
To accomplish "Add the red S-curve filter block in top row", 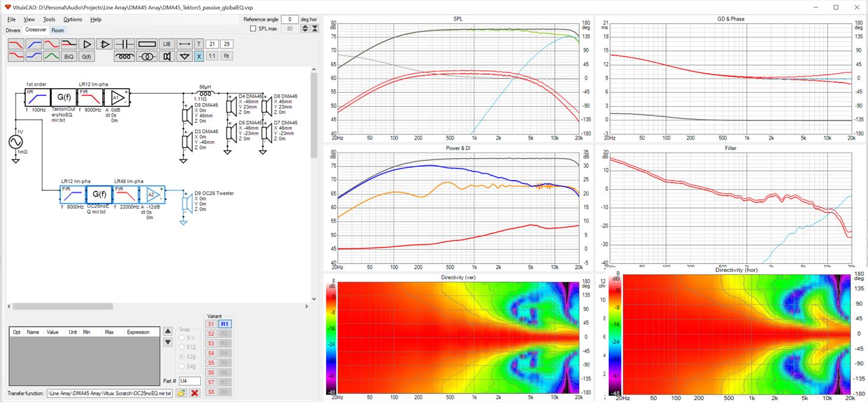I will pos(51,44).
